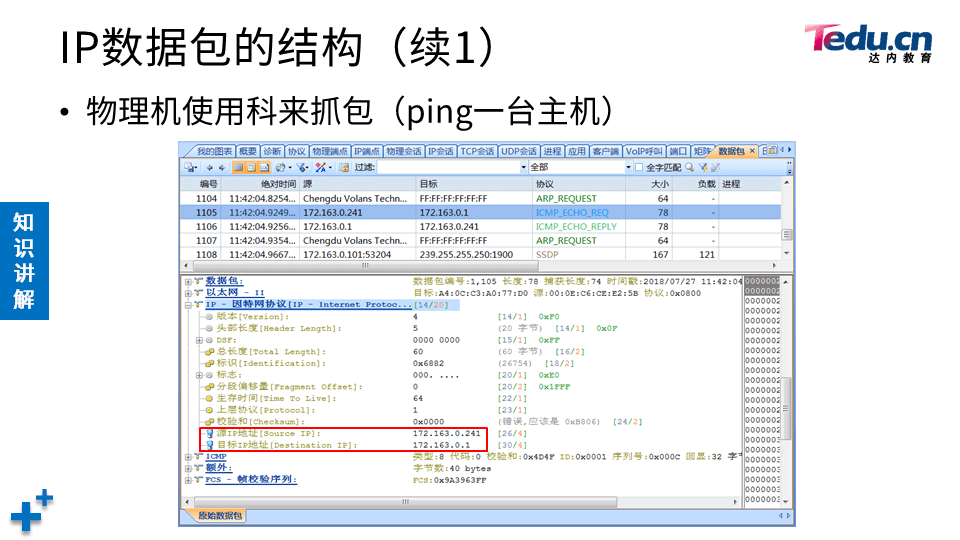The height and width of the screenshot is (540, 960).
Task: Select the 端口 tab
Action: coord(678,151)
